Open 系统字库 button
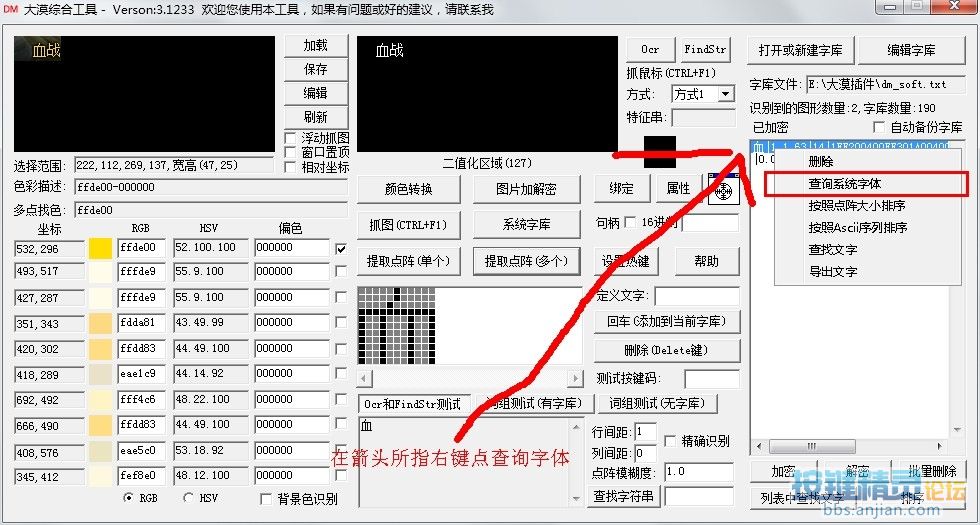 tap(526, 225)
